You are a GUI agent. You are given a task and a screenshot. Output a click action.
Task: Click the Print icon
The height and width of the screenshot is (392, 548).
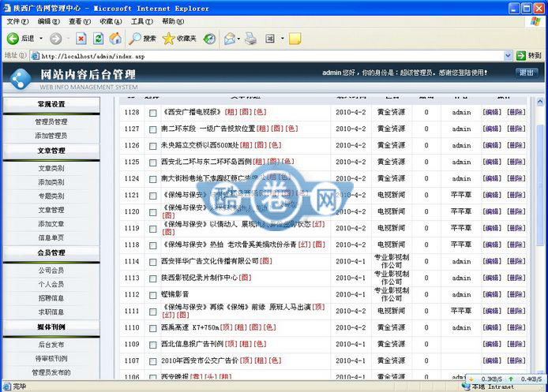(x=250, y=39)
